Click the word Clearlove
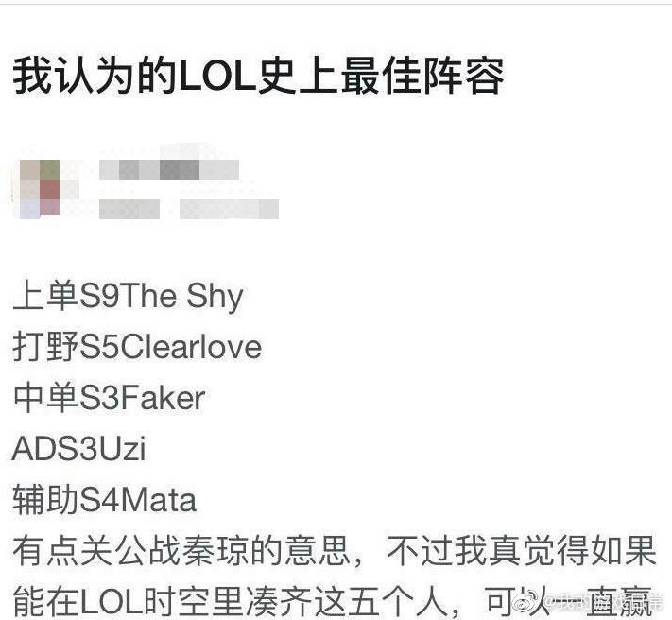 pyautogui.click(x=191, y=347)
